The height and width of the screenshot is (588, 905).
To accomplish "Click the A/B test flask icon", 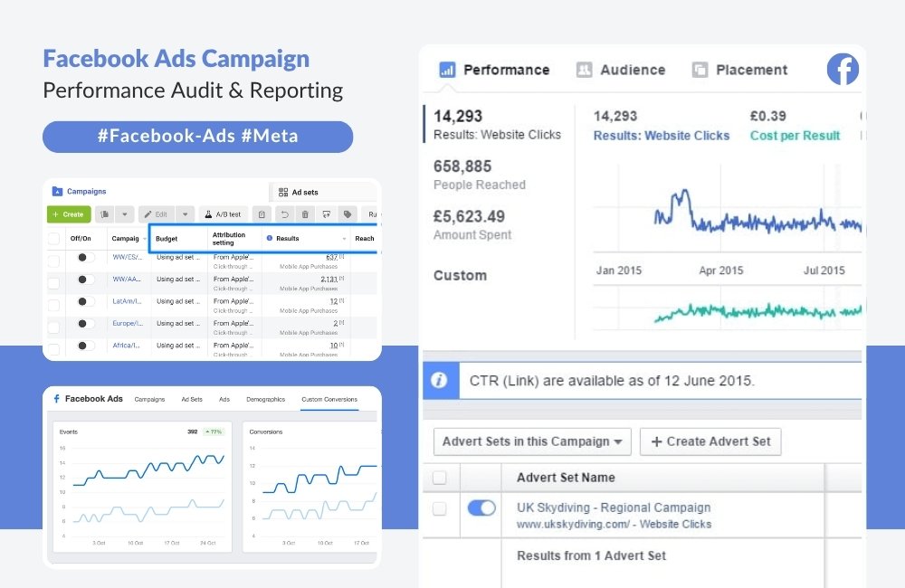I will [208, 214].
